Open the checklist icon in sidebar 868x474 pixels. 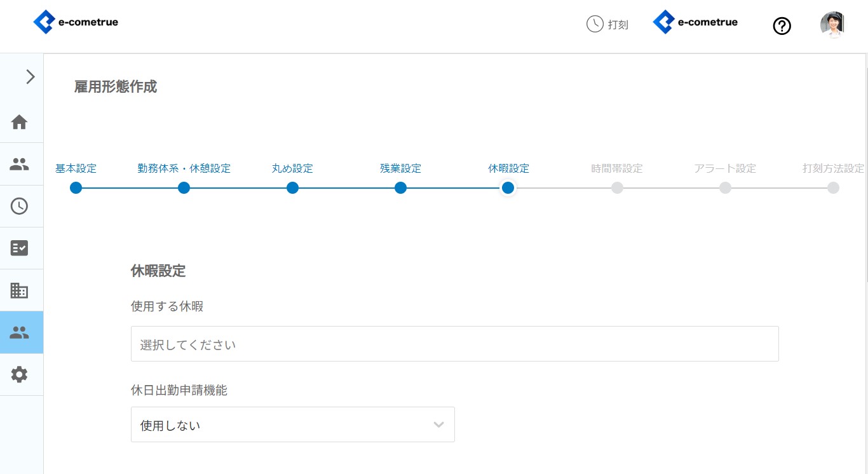tap(20, 248)
